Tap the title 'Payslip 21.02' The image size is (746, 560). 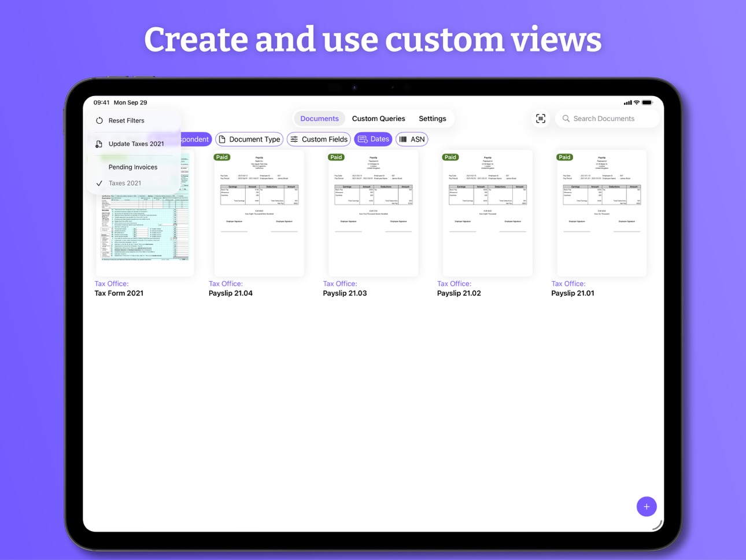pos(459,293)
